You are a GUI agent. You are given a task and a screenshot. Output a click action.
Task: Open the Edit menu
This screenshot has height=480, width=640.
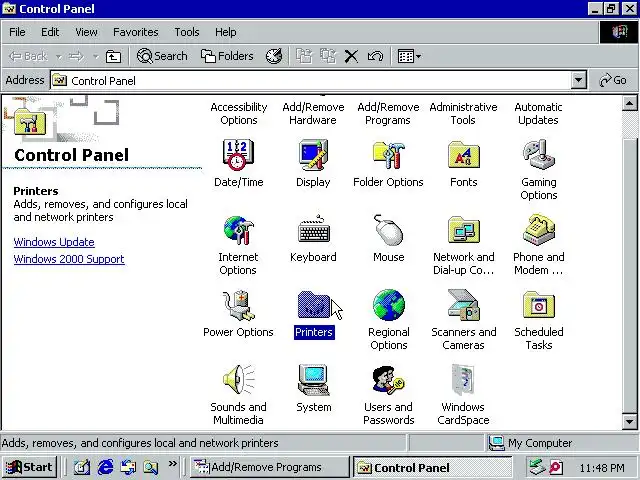tap(50, 32)
